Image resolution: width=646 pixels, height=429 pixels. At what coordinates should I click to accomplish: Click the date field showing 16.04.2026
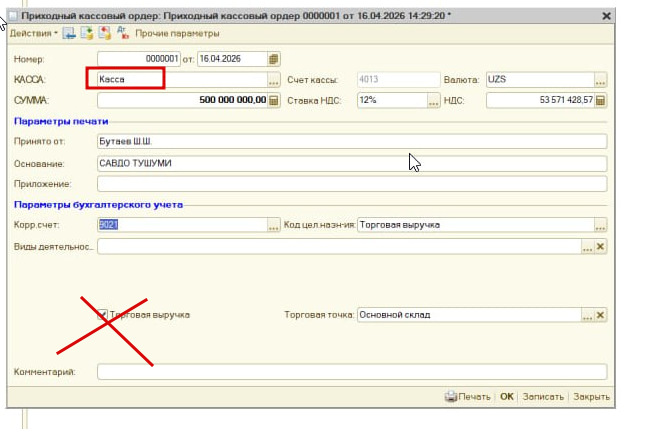pyautogui.click(x=233, y=59)
